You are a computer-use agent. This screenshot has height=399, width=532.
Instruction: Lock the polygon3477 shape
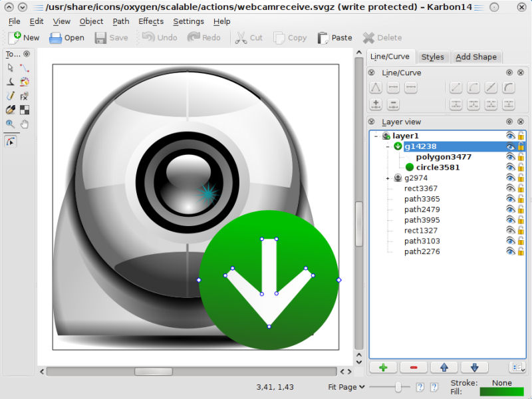[521, 157]
